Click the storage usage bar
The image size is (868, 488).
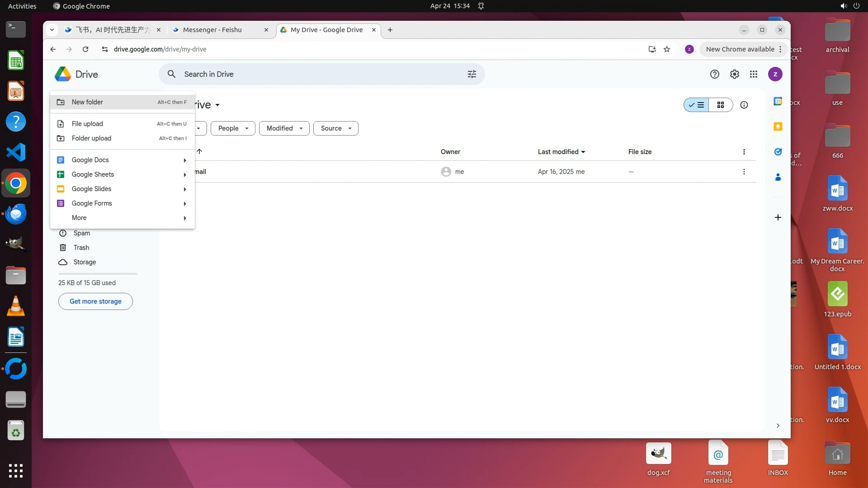[98, 274]
